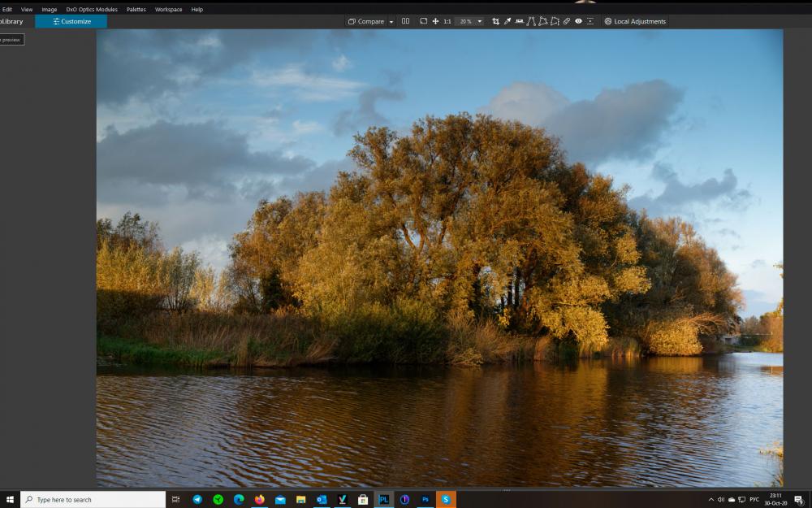
Task: Open Firefox from the taskbar
Action: 260,500
